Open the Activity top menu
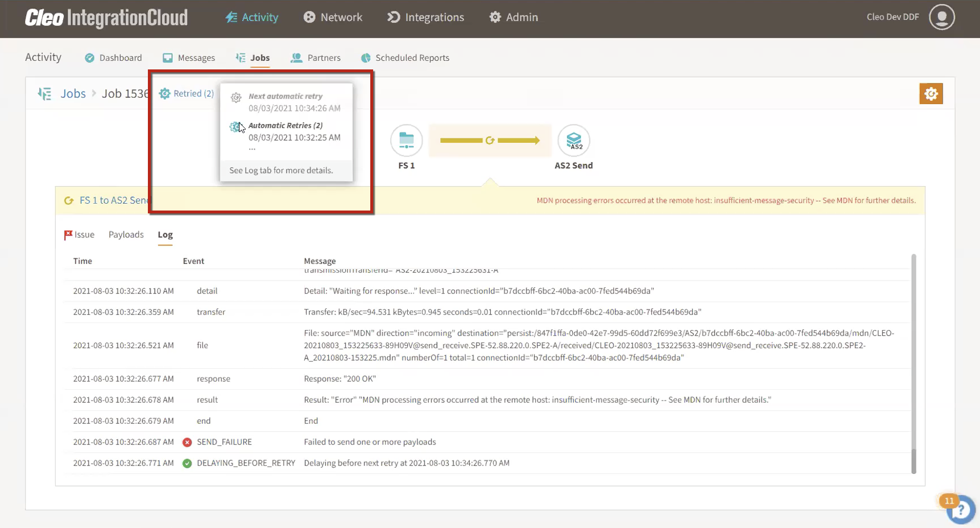The height and width of the screenshot is (528, 980). 251,17
